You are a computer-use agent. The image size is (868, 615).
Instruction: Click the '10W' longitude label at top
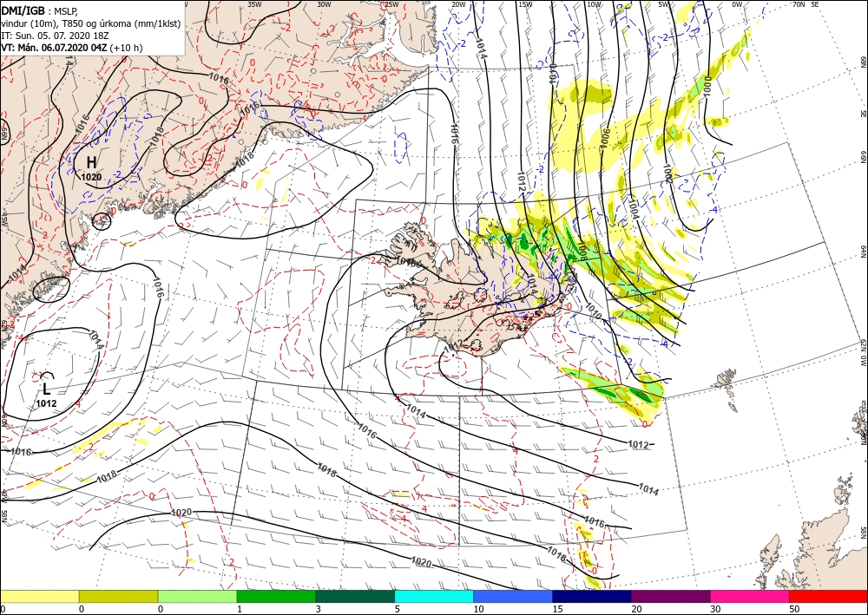(594, 4)
